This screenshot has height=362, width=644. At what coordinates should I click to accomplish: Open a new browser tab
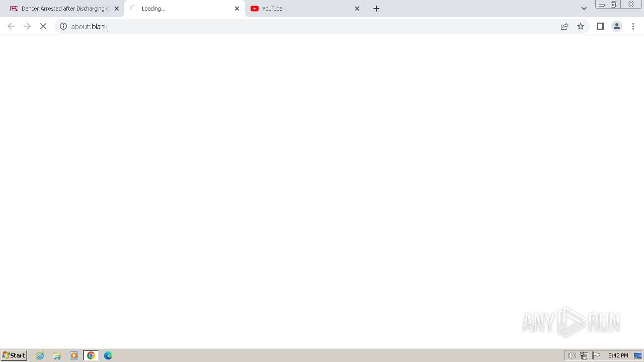tap(376, 9)
